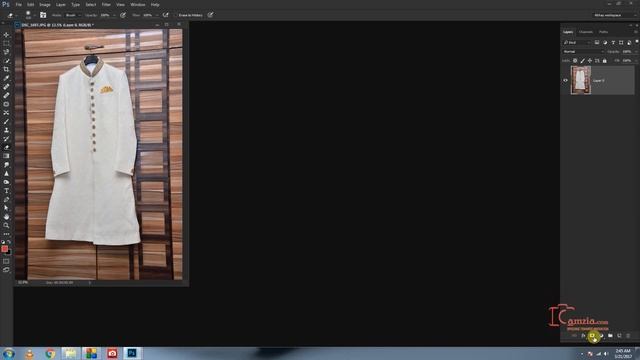Click Layer 0 thumbnail
The height and width of the screenshot is (360, 640).
point(580,80)
